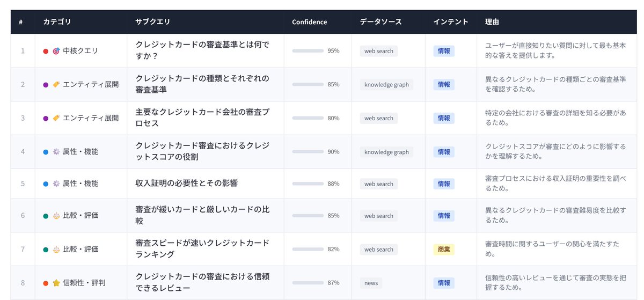Screen dimensions: 644x300
Task: Click the 80% confidence bar
Action: [308, 118]
